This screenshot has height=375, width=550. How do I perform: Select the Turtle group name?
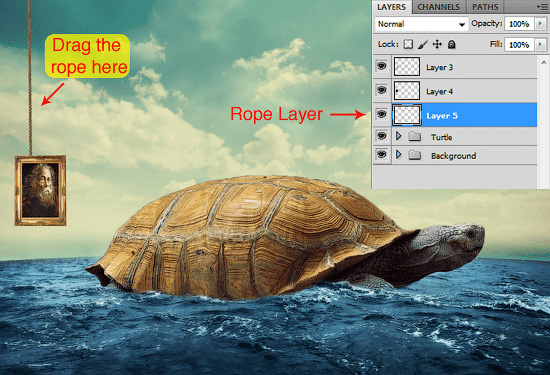[442, 137]
